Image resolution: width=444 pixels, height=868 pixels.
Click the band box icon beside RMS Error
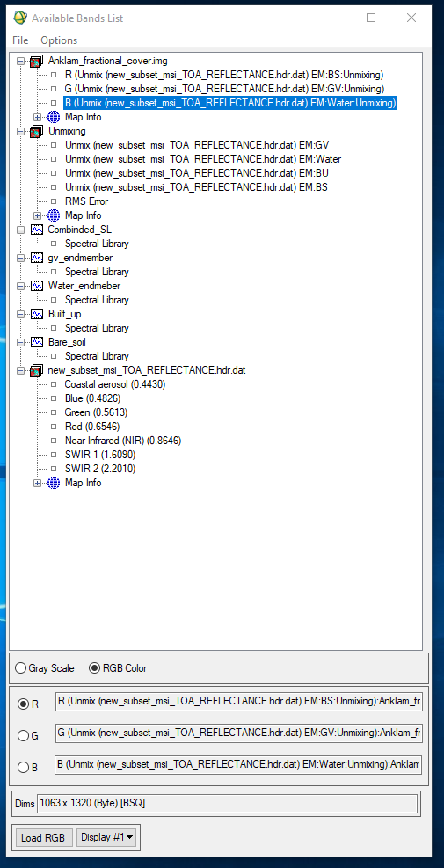(54, 201)
